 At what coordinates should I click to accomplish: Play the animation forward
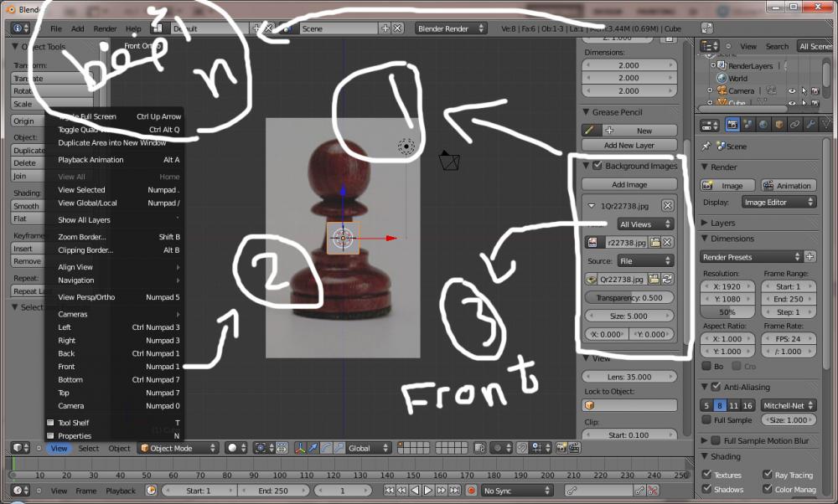[x=428, y=490]
